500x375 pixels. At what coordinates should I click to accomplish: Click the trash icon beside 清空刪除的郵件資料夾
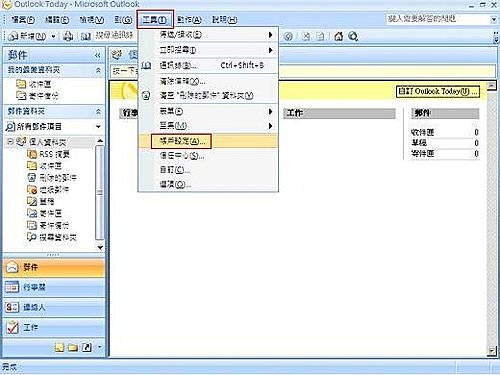[146, 96]
